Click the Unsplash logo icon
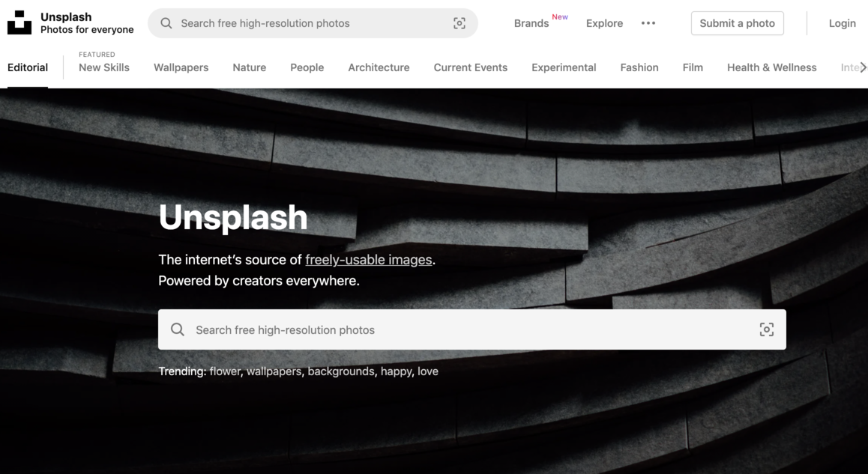Screen dimensions: 868x474 [x=19, y=23]
